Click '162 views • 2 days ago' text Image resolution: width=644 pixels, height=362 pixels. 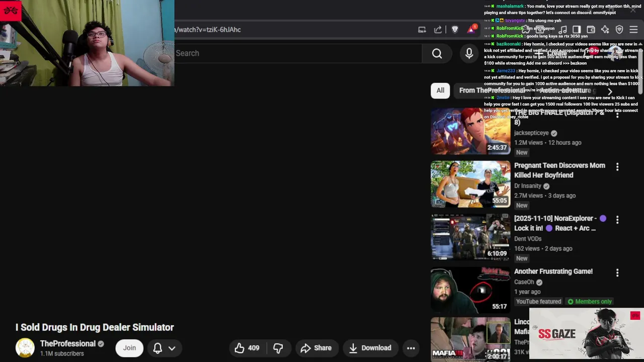click(x=543, y=248)
